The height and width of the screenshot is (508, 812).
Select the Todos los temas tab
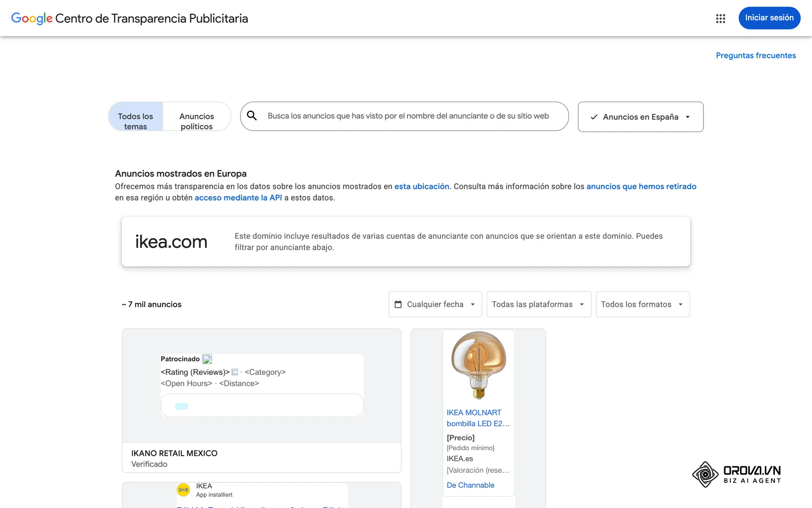click(x=136, y=117)
